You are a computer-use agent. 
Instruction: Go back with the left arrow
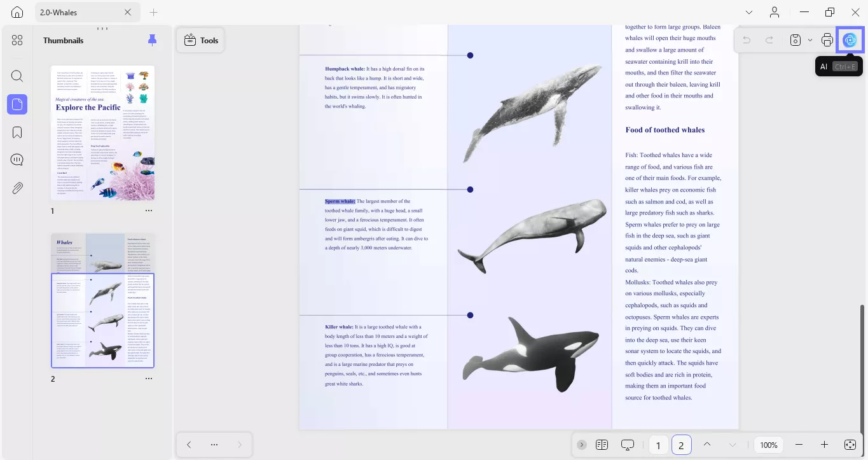pos(189,445)
